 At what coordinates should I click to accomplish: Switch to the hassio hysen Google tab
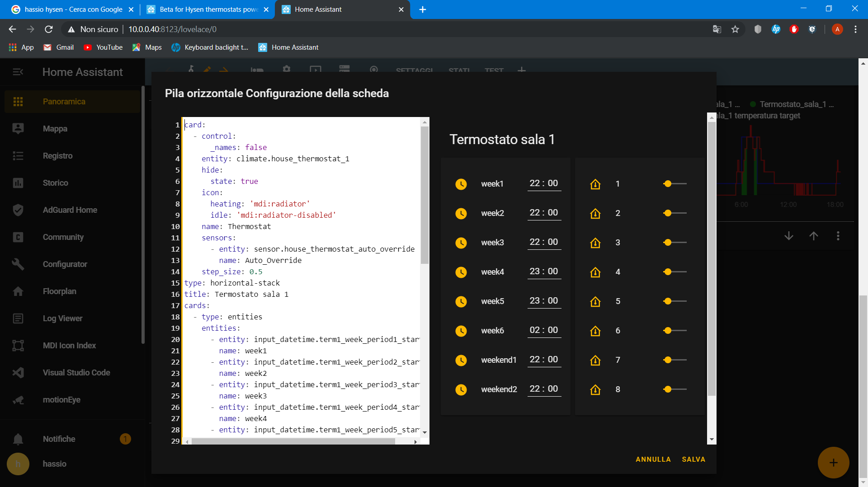[x=73, y=9]
